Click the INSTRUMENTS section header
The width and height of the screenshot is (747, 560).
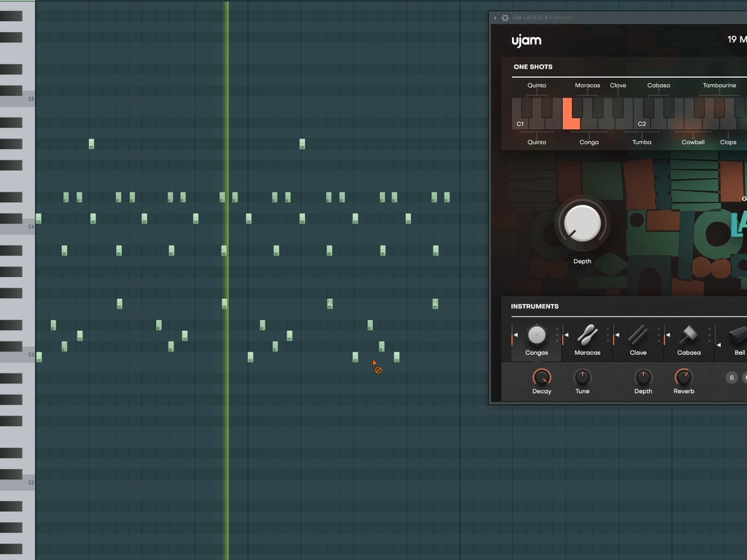click(534, 306)
